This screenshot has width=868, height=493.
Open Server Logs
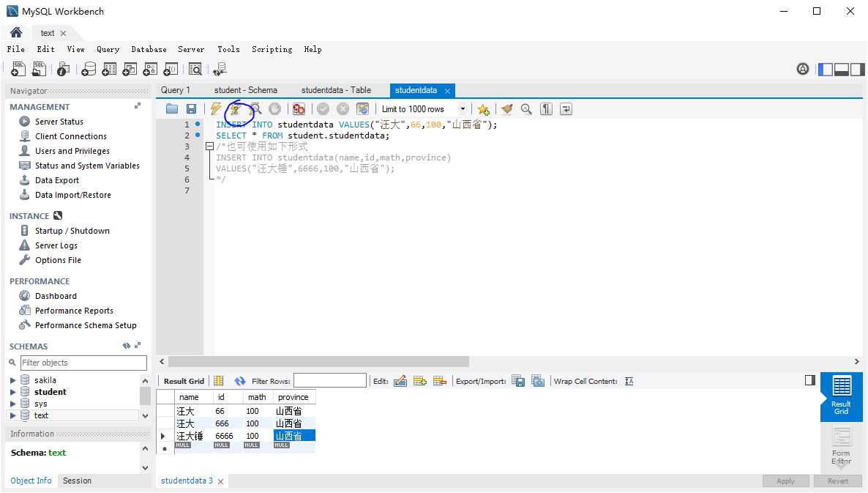(x=56, y=245)
